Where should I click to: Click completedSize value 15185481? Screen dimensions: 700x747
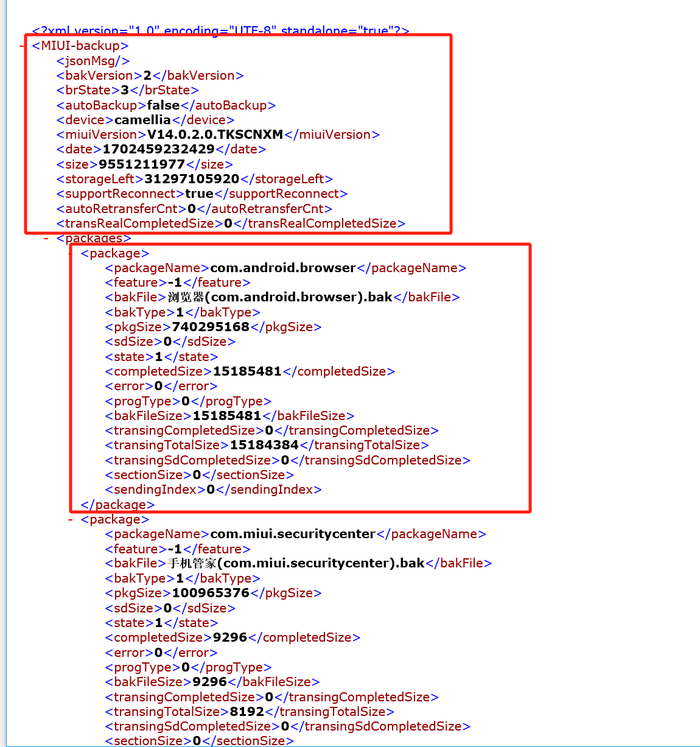(x=247, y=371)
